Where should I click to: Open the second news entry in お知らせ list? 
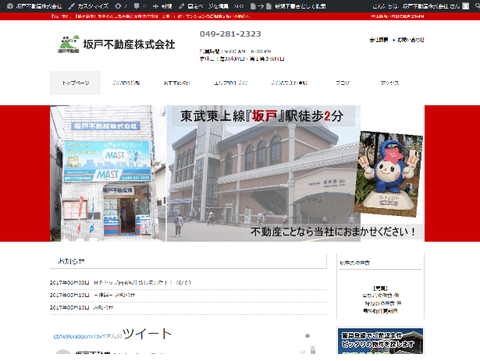pos(114,295)
